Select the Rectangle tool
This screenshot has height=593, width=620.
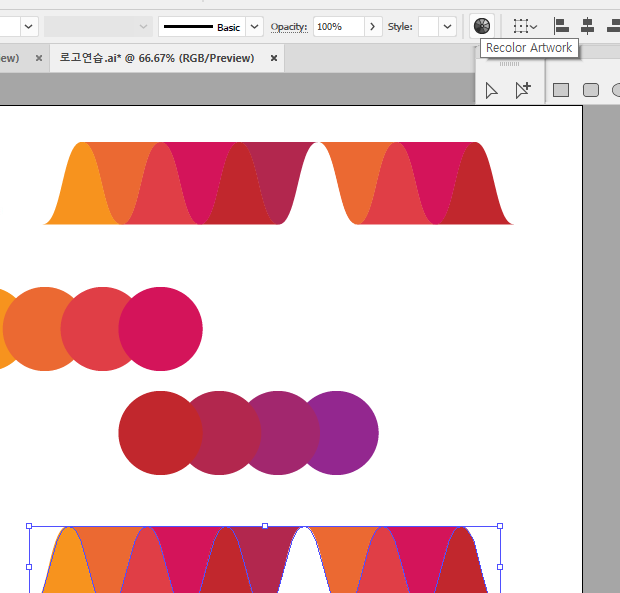point(561,90)
